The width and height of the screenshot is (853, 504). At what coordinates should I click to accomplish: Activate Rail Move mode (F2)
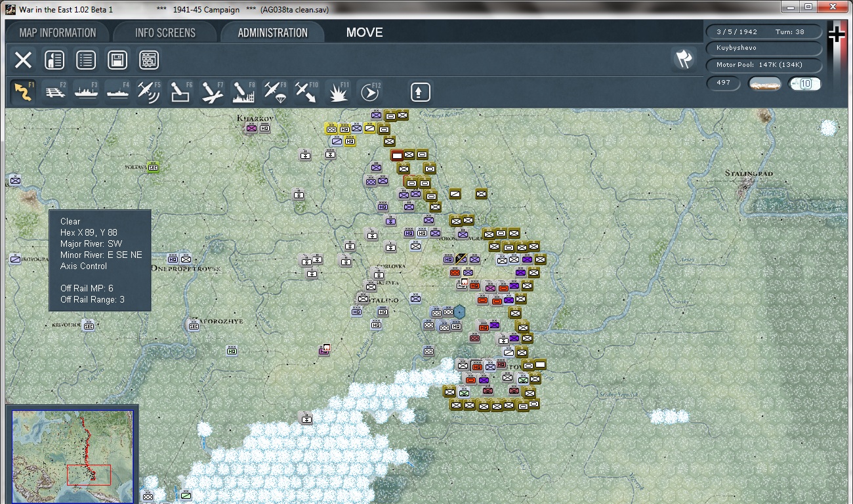point(55,92)
